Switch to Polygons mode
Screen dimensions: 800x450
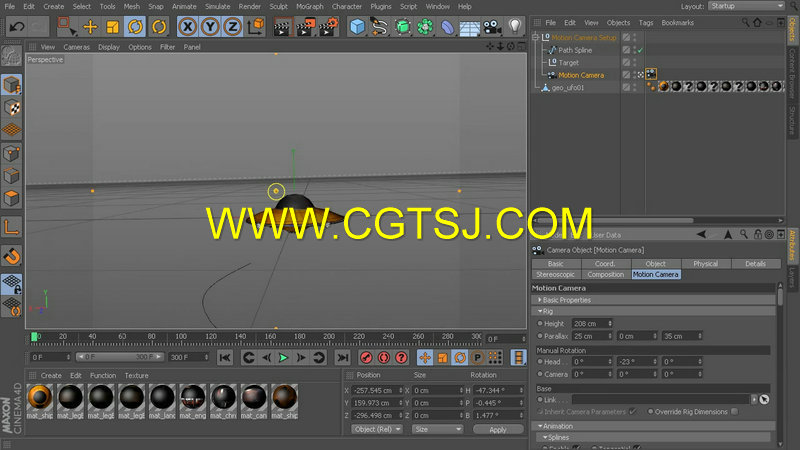pos(11,198)
